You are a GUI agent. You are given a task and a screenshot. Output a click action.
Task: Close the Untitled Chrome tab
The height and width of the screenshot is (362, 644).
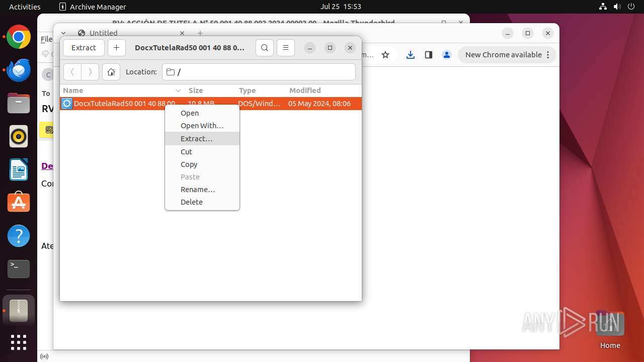tap(182, 33)
